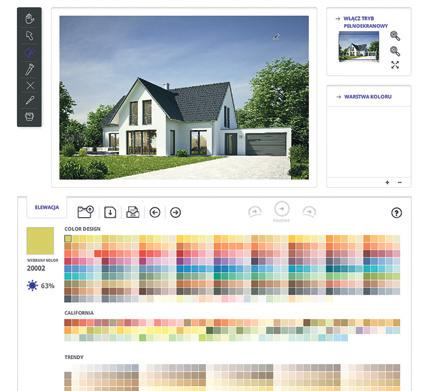Select the outlined first Color Design swatch

click(x=68, y=238)
